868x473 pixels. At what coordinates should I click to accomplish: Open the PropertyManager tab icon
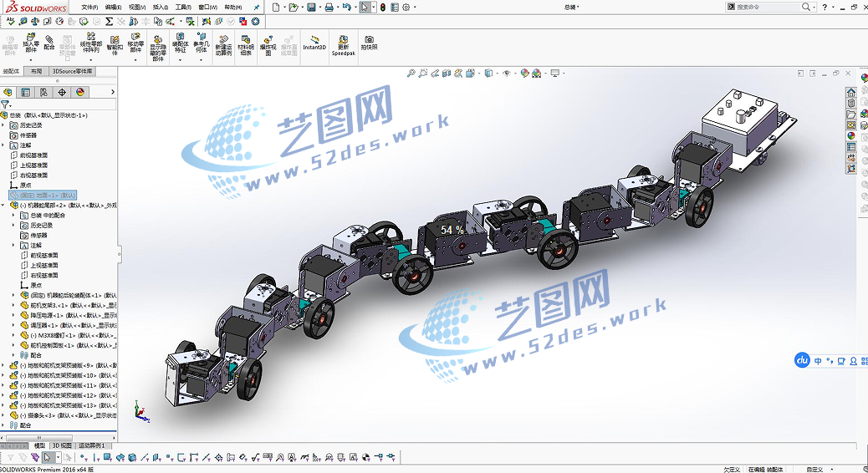(25, 93)
